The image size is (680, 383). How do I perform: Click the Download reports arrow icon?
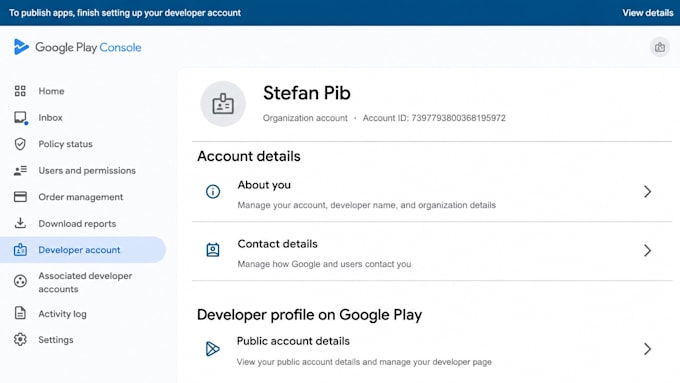20,223
